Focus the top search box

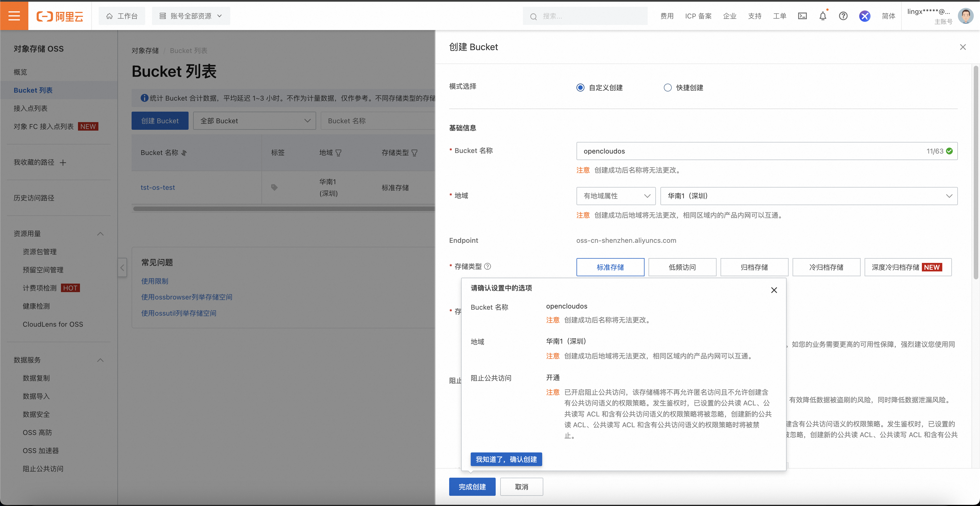click(x=585, y=16)
